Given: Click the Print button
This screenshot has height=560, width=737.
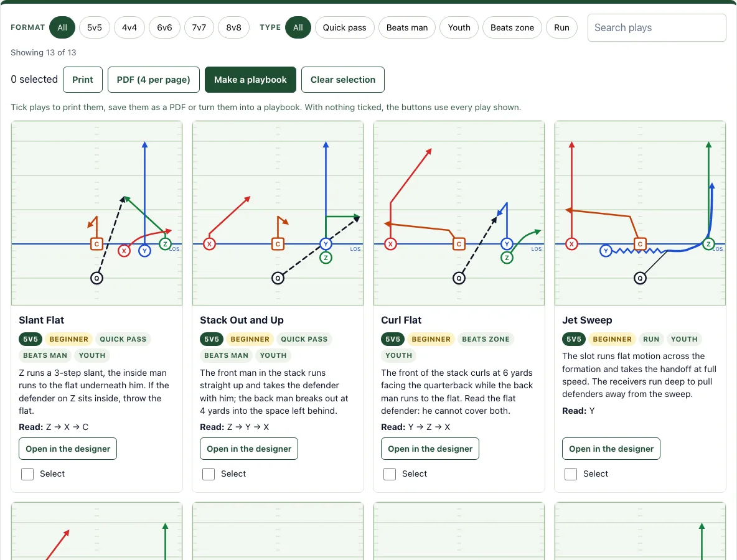Looking at the screenshot, I should tap(83, 80).
